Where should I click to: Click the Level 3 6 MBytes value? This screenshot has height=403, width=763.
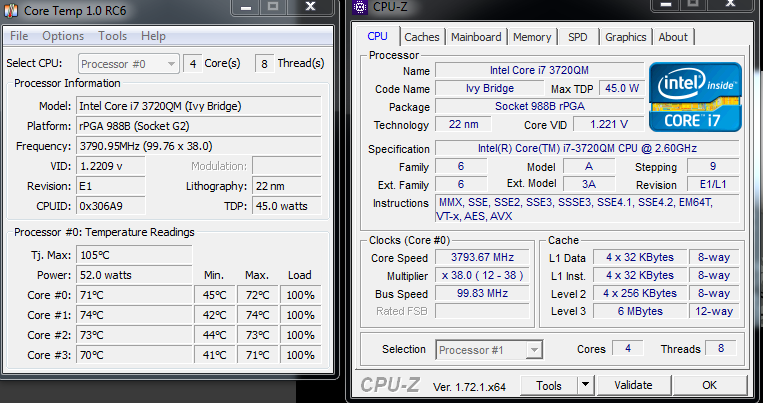[639, 311]
